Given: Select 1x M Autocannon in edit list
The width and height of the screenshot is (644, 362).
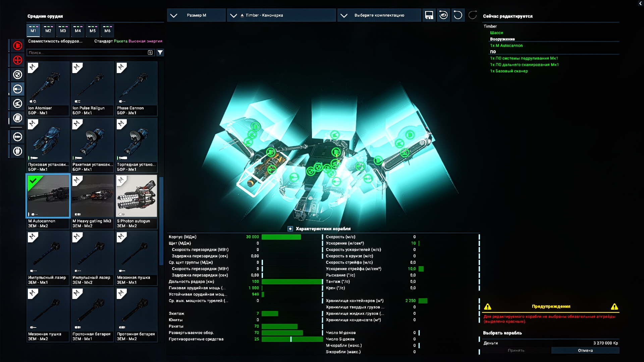Looking at the screenshot, I should 506,46.
